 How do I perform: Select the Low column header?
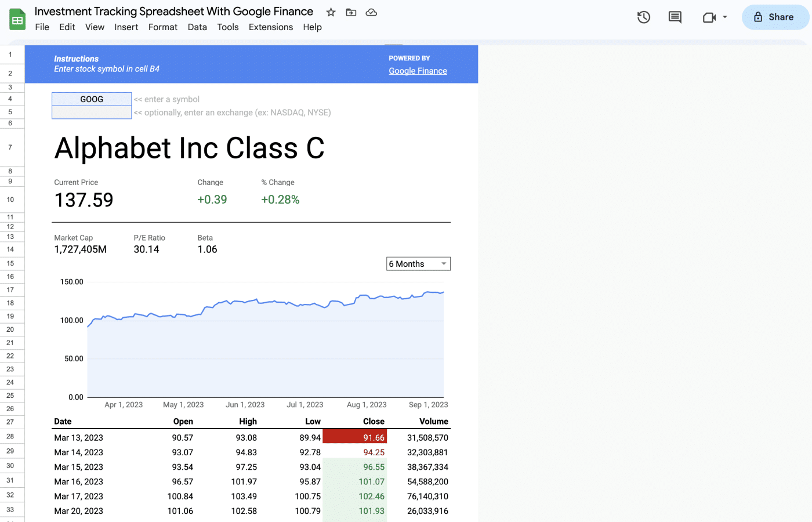coord(313,422)
